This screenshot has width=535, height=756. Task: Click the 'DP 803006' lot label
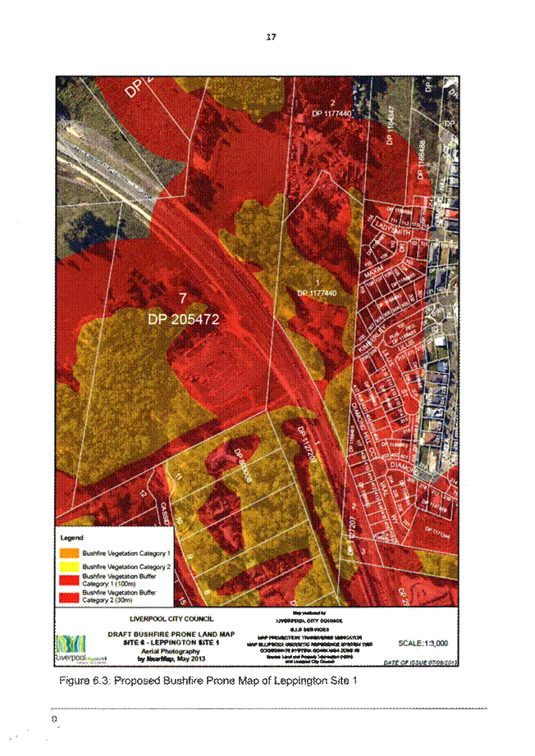[243, 465]
